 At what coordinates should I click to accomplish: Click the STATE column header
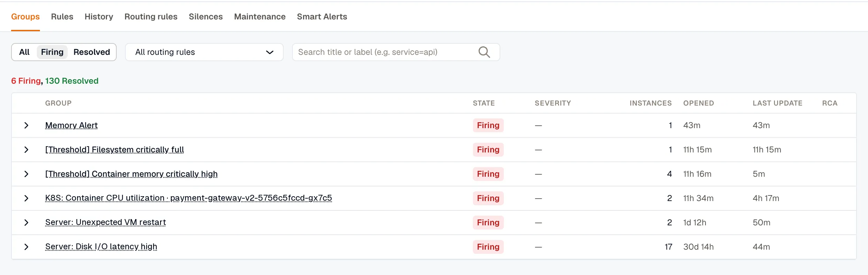pos(484,103)
